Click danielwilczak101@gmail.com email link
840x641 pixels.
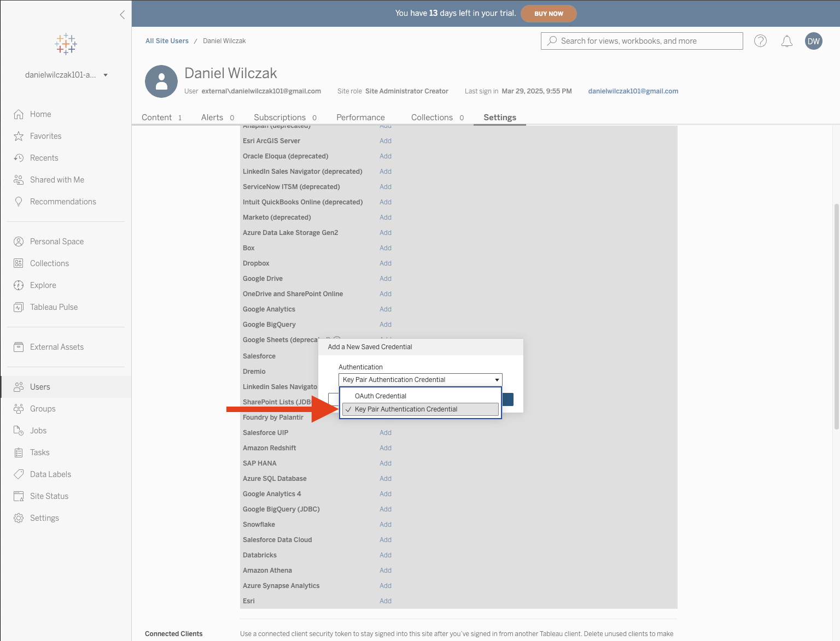click(633, 91)
